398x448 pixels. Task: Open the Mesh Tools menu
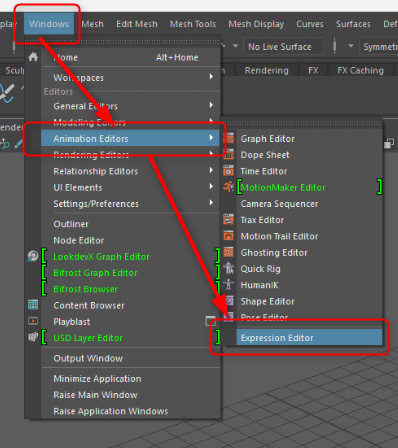coord(193,24)
